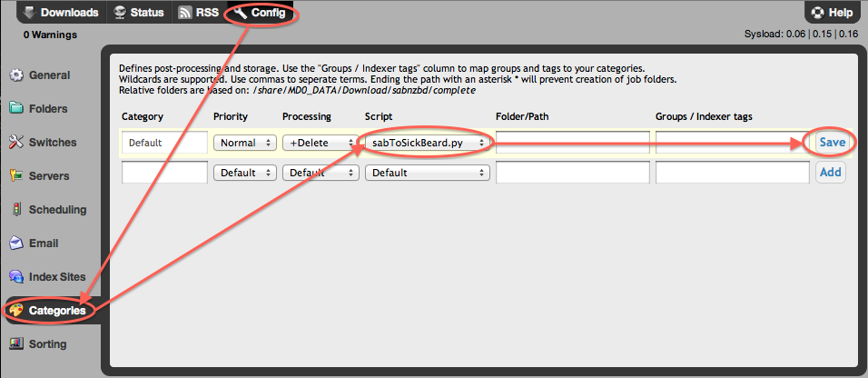The width and height of the screenshot is (868, 378).
Task: Click the Sysload values text
Action: coord(802,35)
